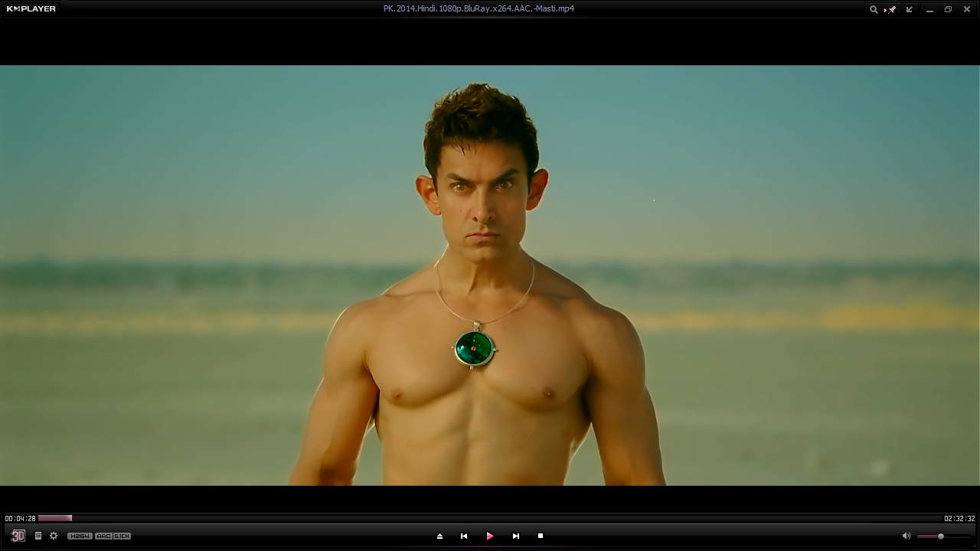The height and width of the screenshot is (551, 980).
Task: Restore down the KMPlayer window
Action: [948, 9]
